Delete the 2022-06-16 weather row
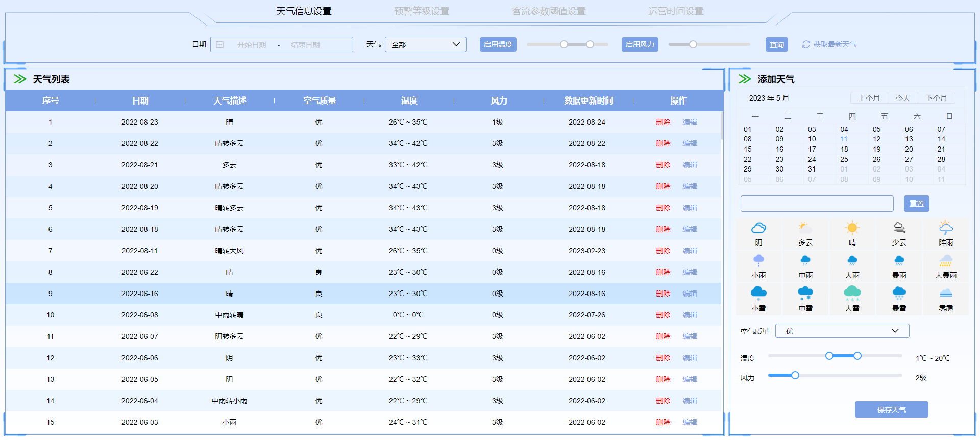 pyautogui.click(x=663, y=294)
